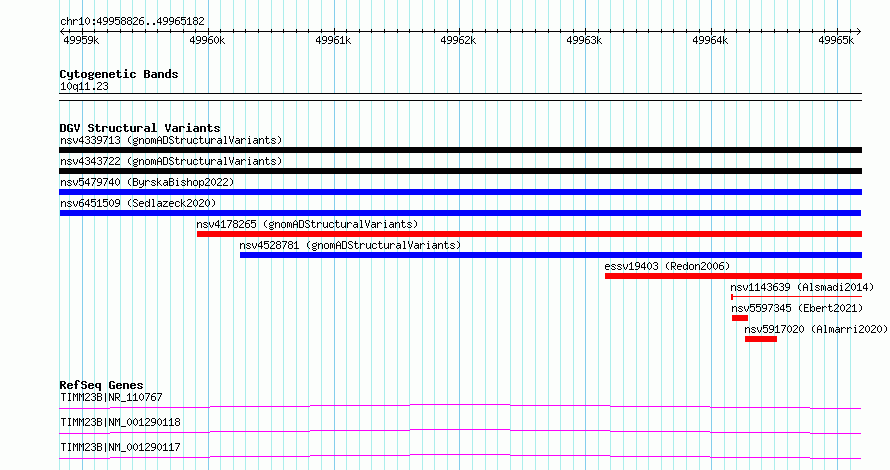
Task: Click the TIMM23B|NM_001290117 transcript label
Action: [x=120, y=447]
